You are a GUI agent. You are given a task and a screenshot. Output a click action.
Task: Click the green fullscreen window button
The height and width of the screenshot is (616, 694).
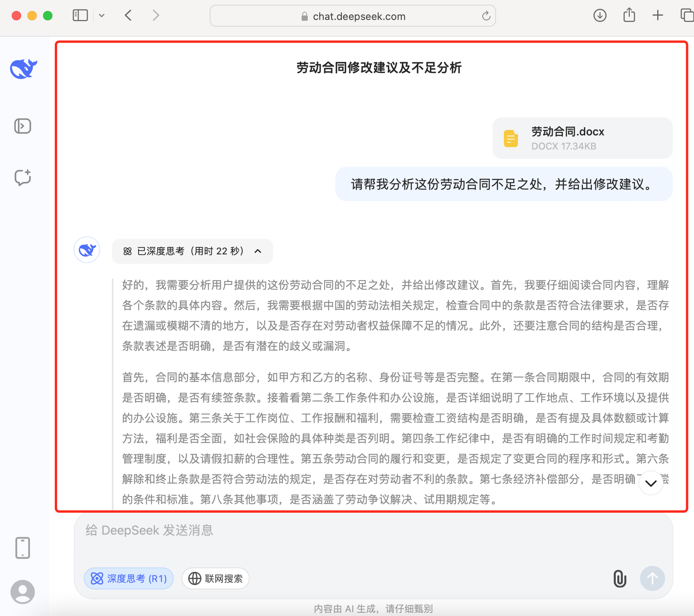click(48, 16)
